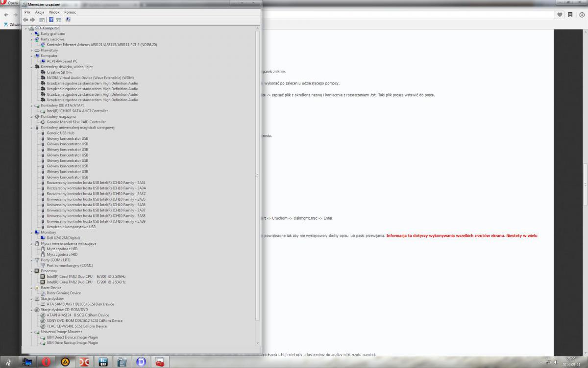Click the heart bookmark icon in Opera address bar

tap(560, 15)
